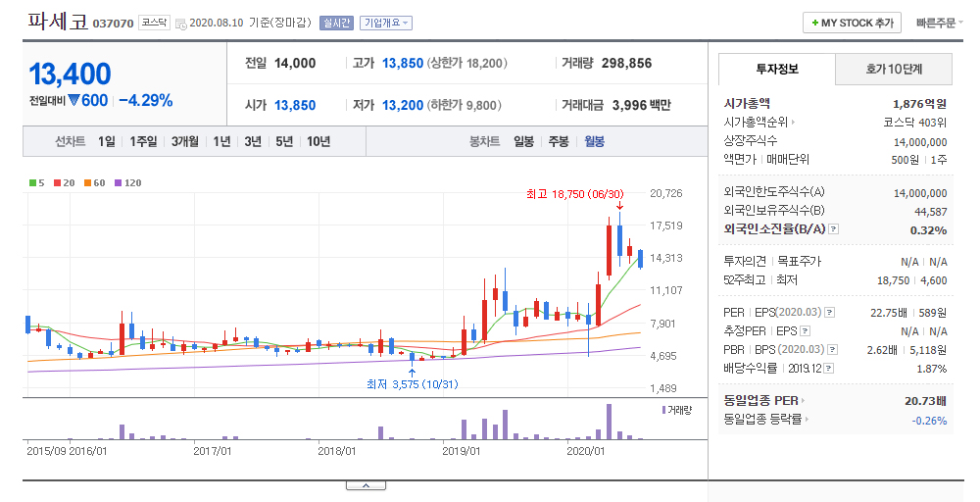
Task: Select the 10년 line chart period
Action: point(318,142)
